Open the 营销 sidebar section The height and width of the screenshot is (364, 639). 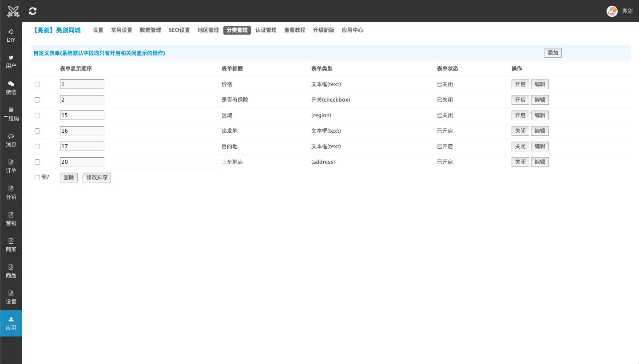point(11,218)
